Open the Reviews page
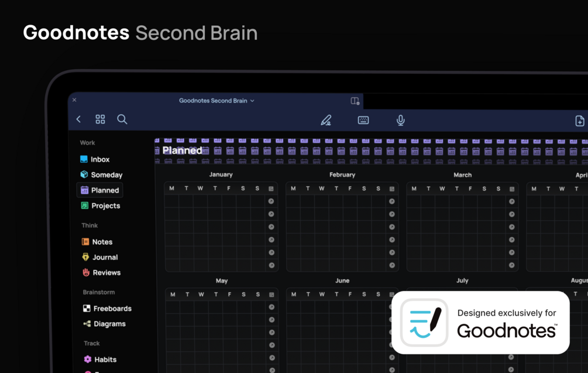The image size is (588, 373). coord(102,272)
